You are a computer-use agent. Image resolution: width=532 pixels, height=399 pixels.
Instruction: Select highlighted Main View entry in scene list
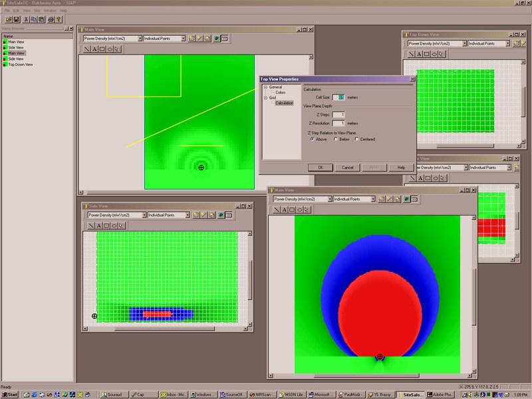click(x=16, y=53)
